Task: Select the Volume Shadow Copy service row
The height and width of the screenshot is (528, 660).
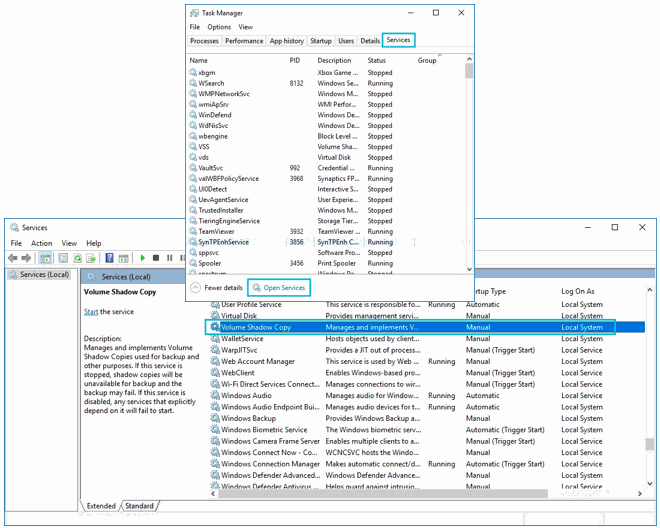Action: point(426,327)
